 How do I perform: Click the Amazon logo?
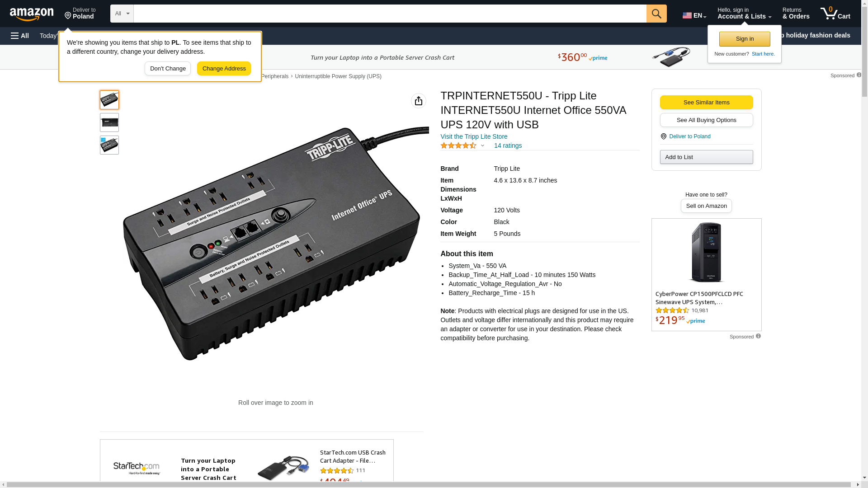[x=32, y=14]
